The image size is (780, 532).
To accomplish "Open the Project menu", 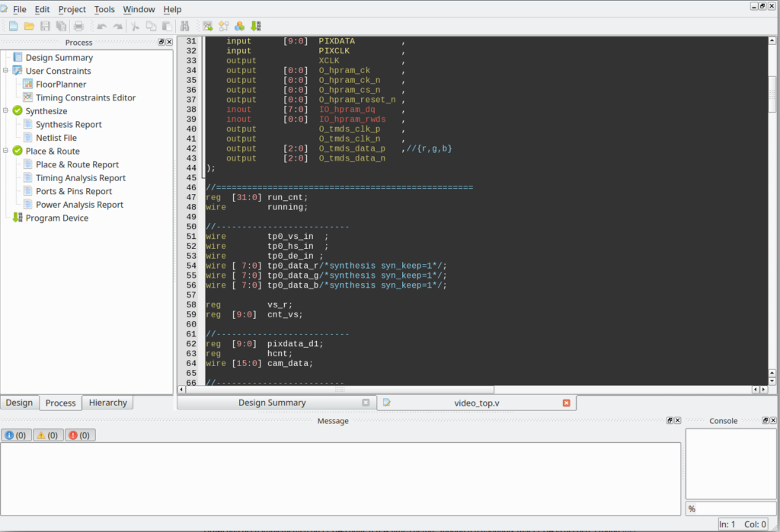I will 72,9.
